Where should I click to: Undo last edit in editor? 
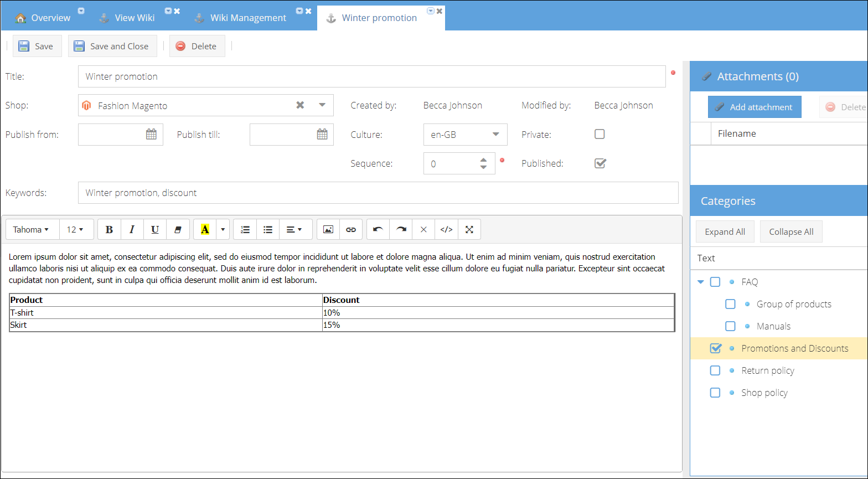coord(378,229)
